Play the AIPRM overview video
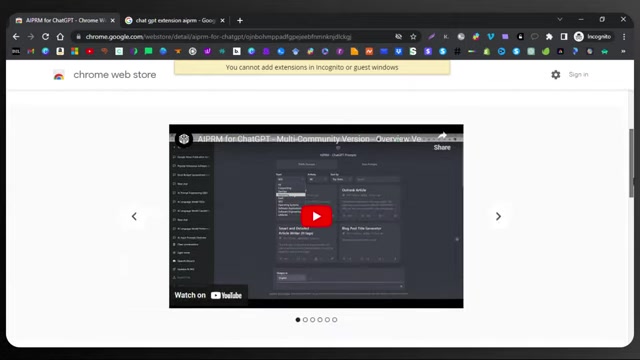Image resolution: width=640 pixels, height=360 pixels. click(x=316, y=216)
